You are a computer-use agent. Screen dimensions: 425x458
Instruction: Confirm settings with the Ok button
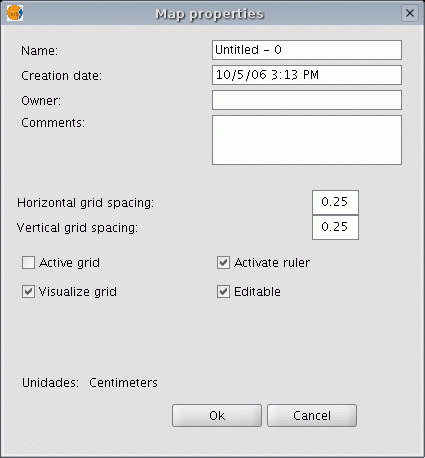(x=217, y=416)
